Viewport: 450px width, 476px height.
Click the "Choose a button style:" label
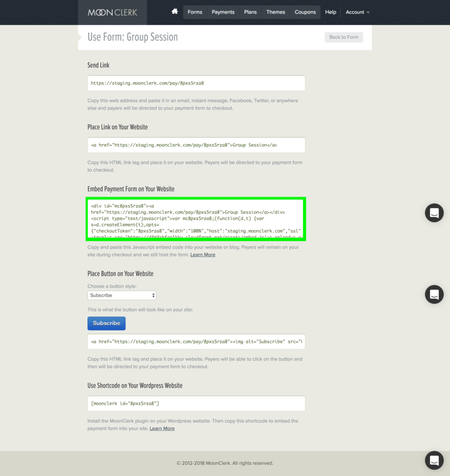[112, 286]
